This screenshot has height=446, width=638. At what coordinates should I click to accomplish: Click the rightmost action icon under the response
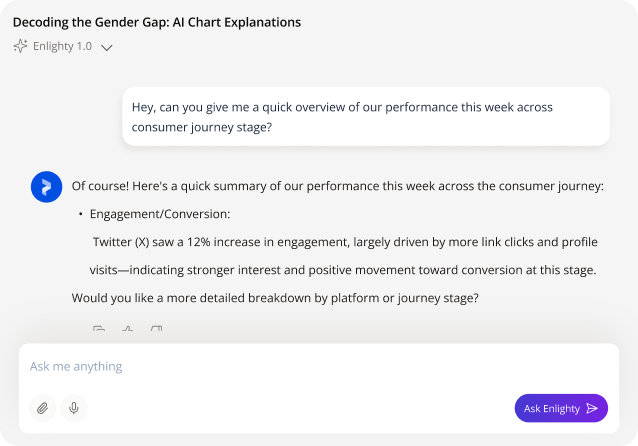coord(156,329)
